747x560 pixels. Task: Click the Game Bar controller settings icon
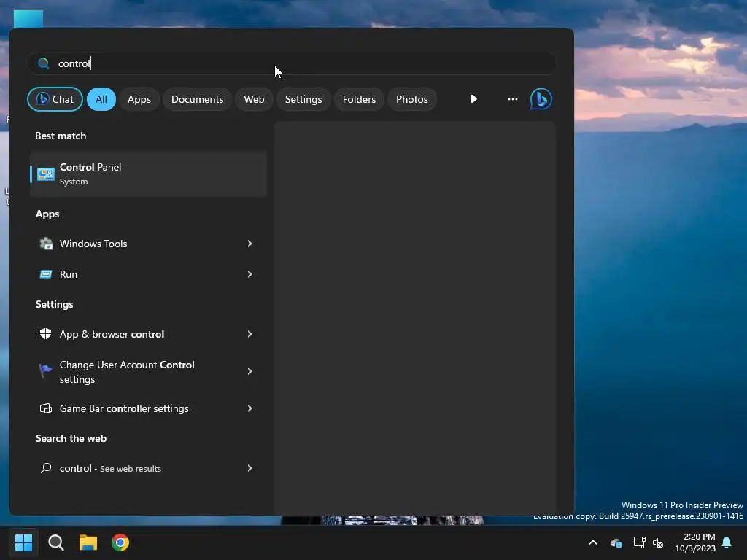point(46,408)
